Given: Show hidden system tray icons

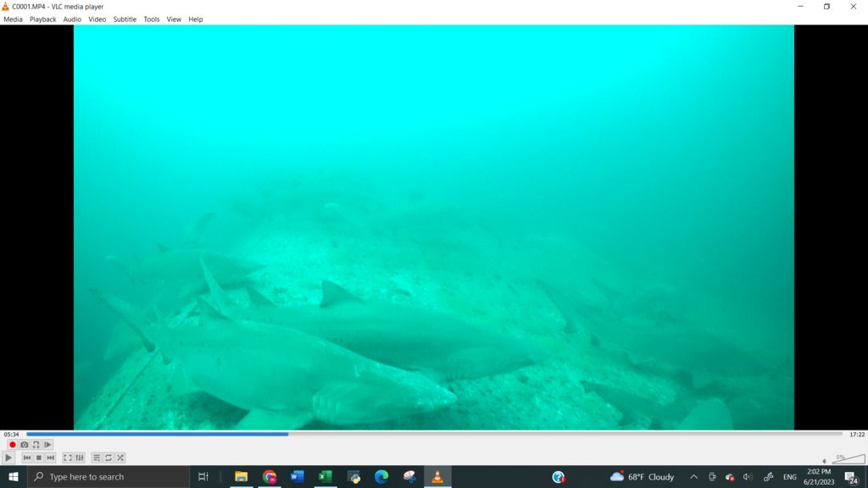Looking at the screenshot, I should [693, 477].
